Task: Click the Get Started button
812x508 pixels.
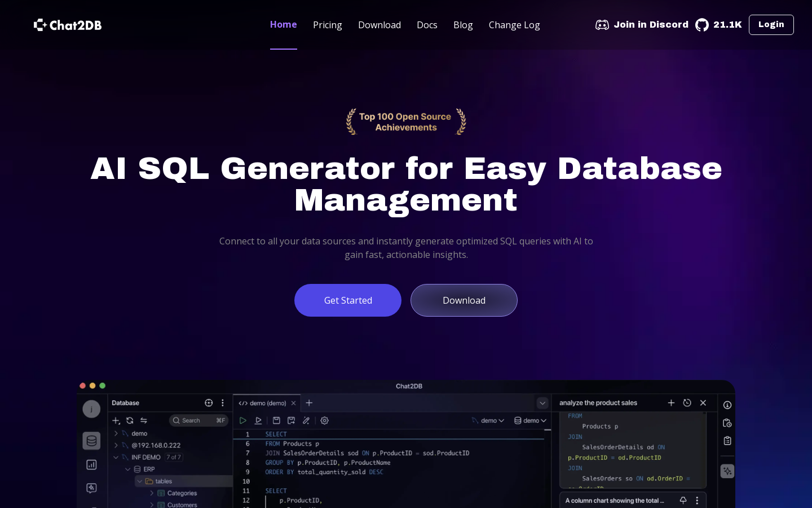Action: pos(348,300)
